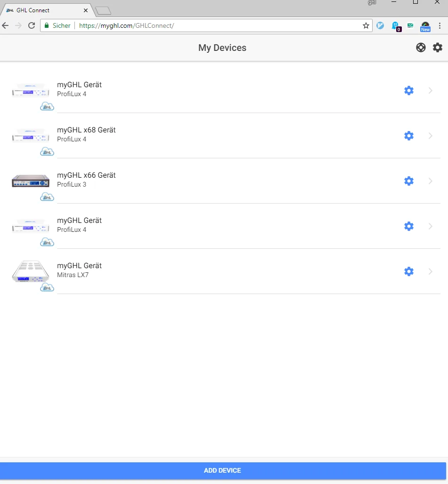The width and height of the screenshot is (448, 484).
Task: Click the extension icon labeled New
Action: 425,26
